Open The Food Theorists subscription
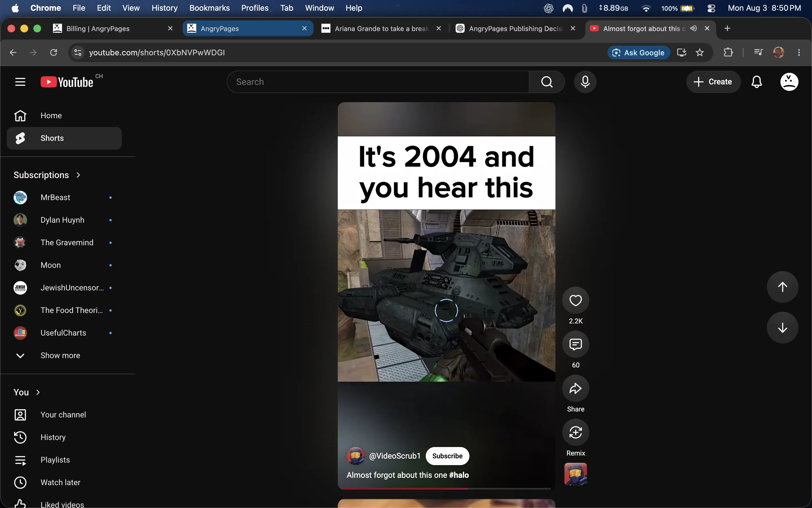This screenshot has height=508, width=812. point(64,310)
